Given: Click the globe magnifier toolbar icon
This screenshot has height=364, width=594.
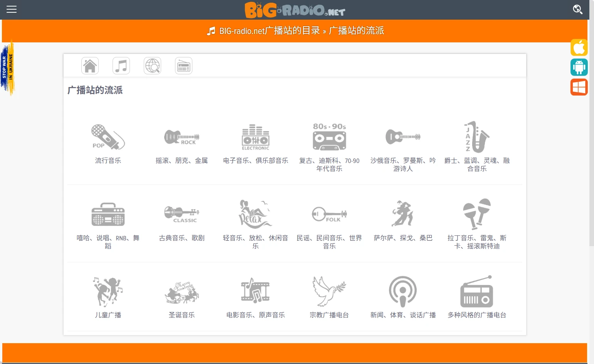Looking at the screenshot, I should pyautogui.click(x=152, y=66).
